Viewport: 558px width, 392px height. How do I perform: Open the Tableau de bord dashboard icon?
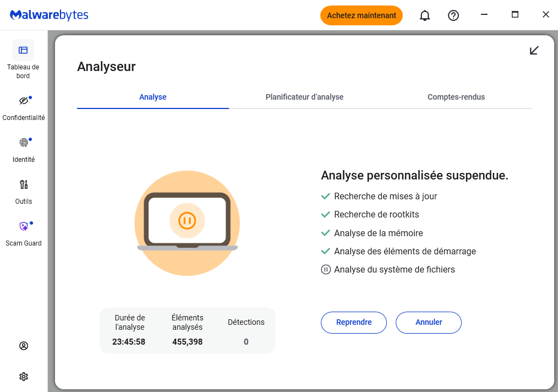(x=23, y=50)
